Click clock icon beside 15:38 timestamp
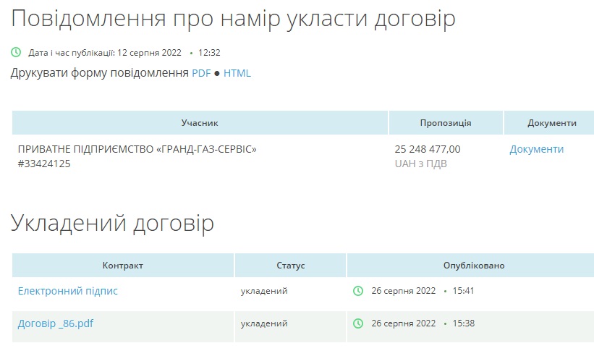This screenshot has height=364, width=594. point(358,323)
